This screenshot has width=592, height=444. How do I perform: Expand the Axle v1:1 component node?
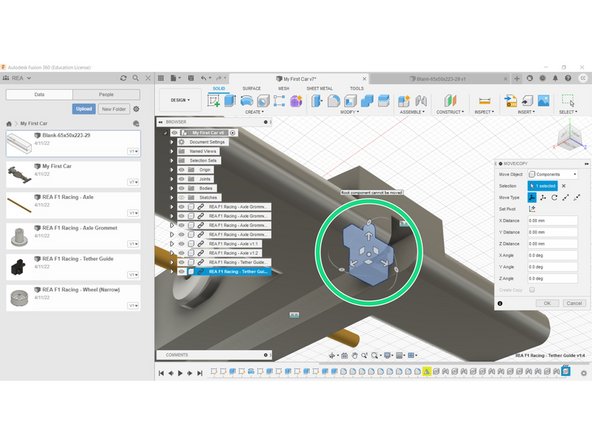coord(172,244)
